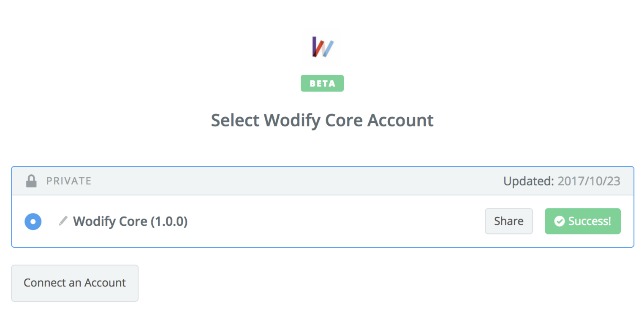The height and width of the screenshot is (319, 644).
Task: Click the green BETA badge
Action: (x=322, y=83)
